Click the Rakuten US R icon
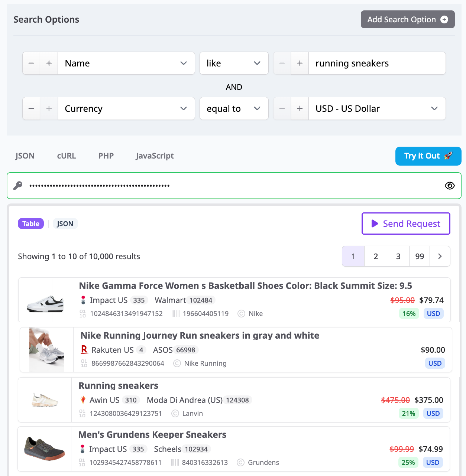 click(84, 350)
